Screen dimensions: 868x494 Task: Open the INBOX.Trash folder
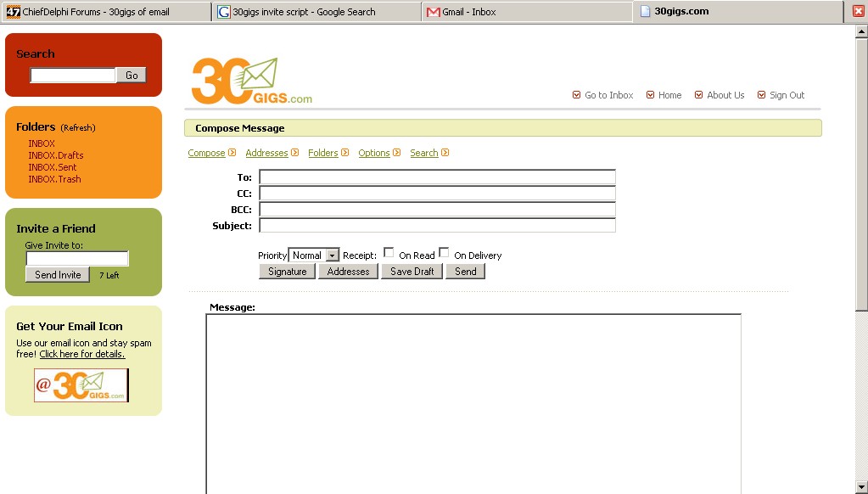55,179
